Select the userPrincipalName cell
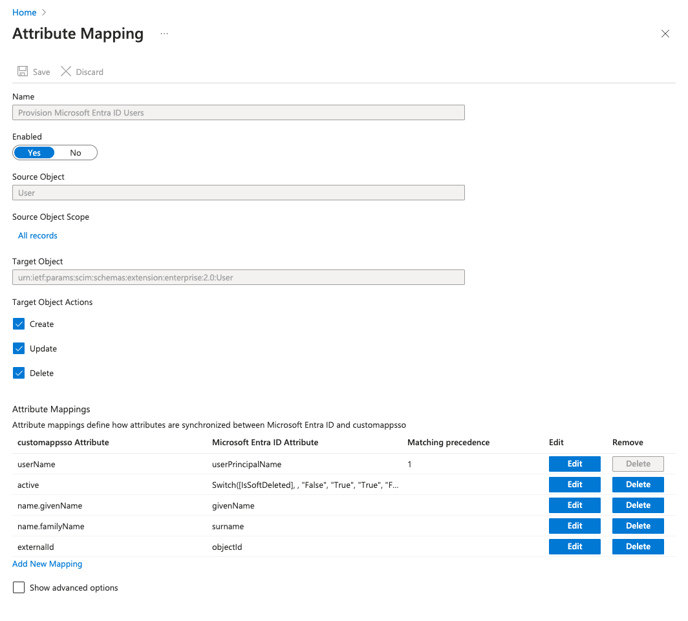This screenshot has height=621, width=688. click(247, 464)
